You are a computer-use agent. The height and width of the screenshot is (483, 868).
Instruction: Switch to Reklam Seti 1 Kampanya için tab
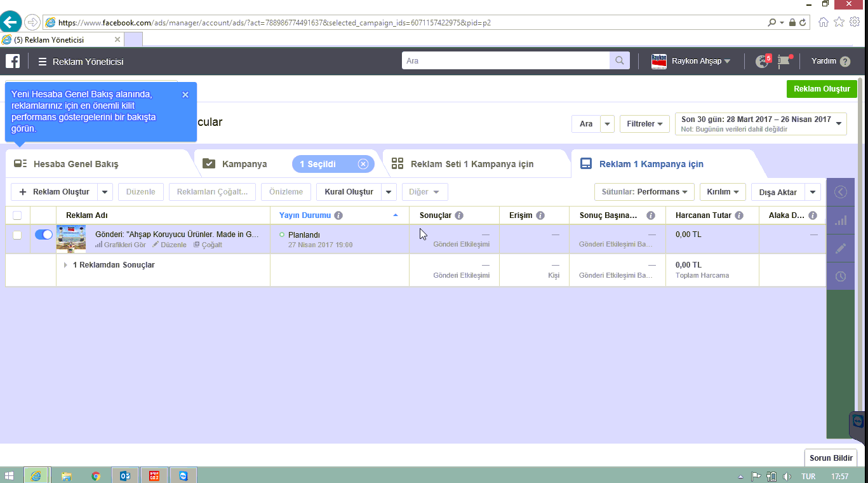pyautogui.click(x=471, y=164)
